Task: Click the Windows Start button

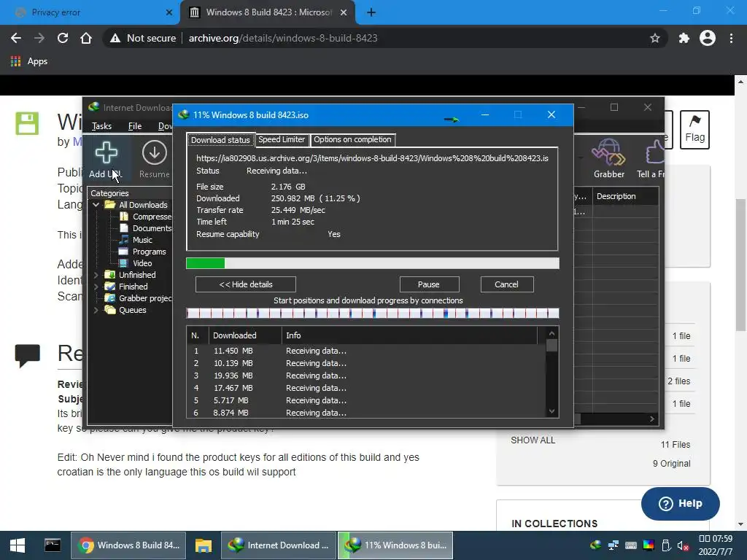Action: tap(18, 545)
